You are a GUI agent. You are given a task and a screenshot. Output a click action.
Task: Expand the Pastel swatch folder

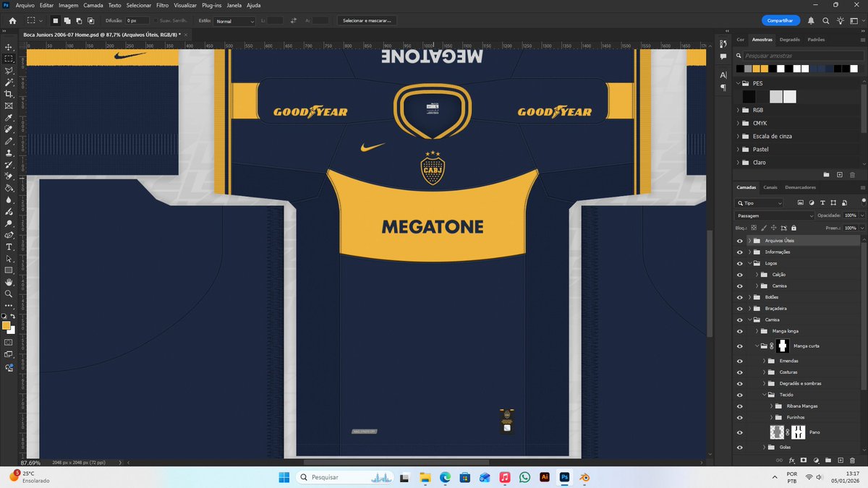[x=739, y=149]
